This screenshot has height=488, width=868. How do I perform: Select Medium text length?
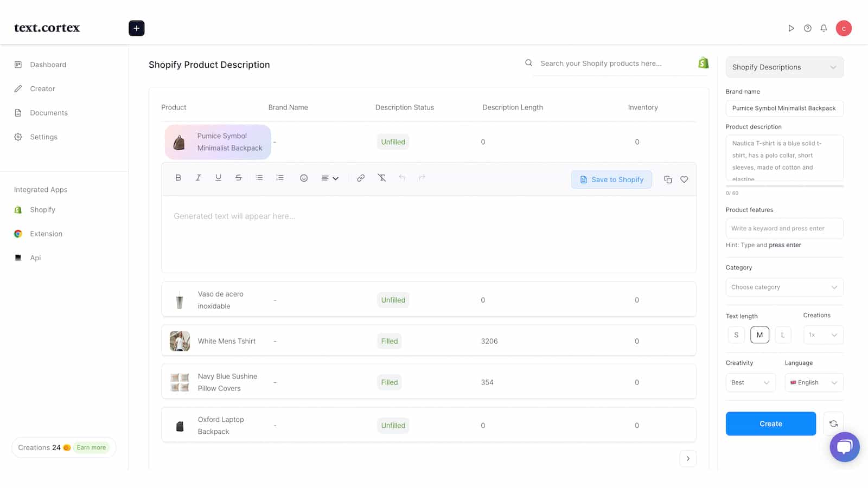(759, 335)
